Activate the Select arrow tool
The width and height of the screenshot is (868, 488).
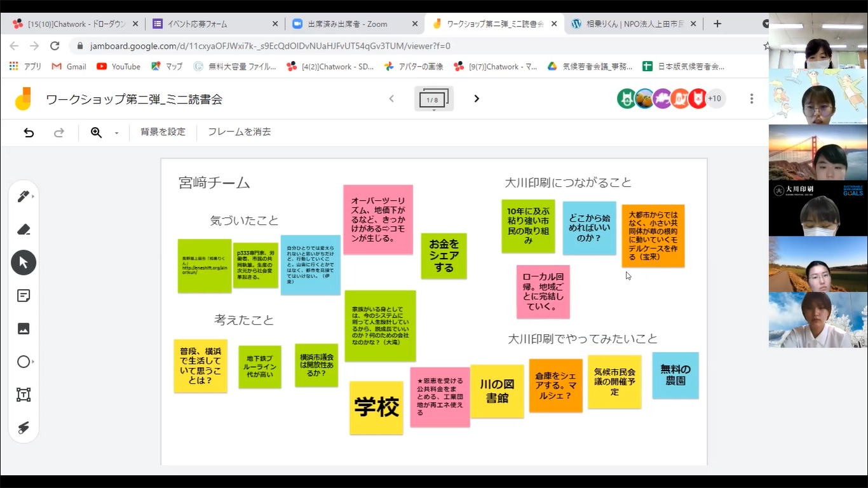[24, 262]
